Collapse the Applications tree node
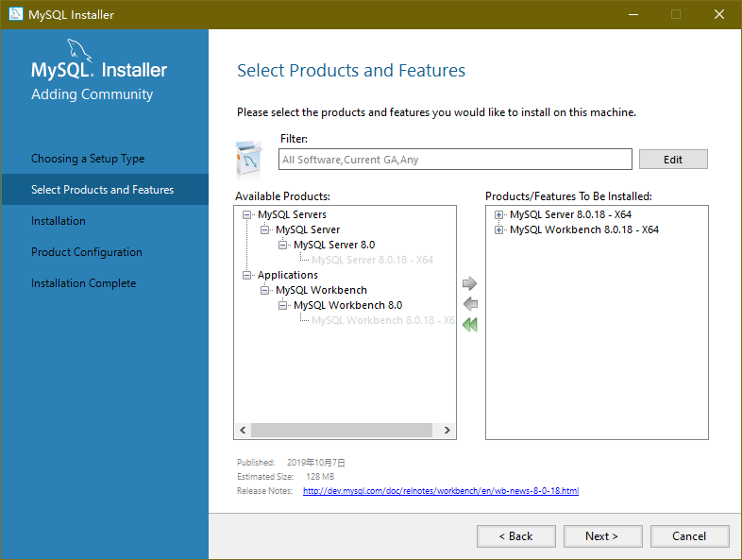This screenshot has height=560, width=742. click(247, 275)
